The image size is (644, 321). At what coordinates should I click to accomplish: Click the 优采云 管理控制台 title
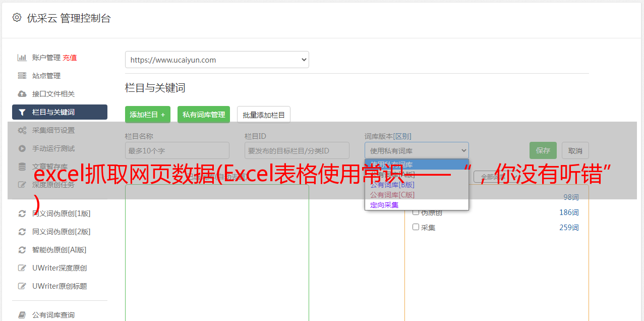69,18
